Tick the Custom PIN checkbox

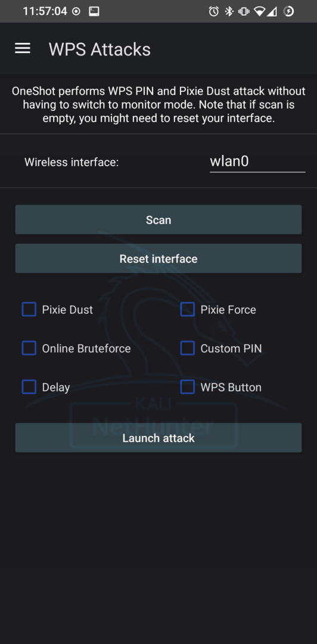point(187,348)
